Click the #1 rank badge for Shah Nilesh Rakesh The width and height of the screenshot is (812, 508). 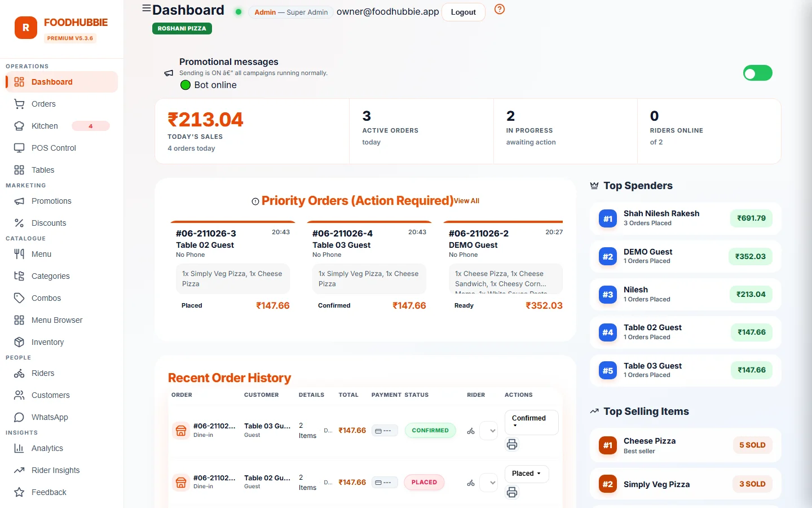coord(608,218)
